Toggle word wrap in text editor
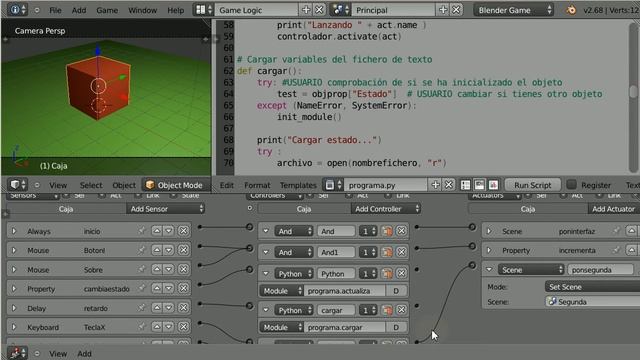This screenshot has width=640, height=360. pyautogui.click(x=479, y=185)
